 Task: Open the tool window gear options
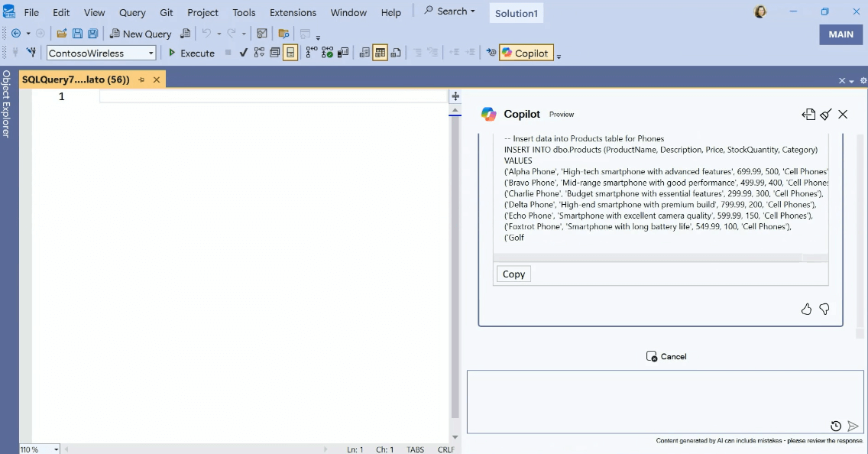863,81
